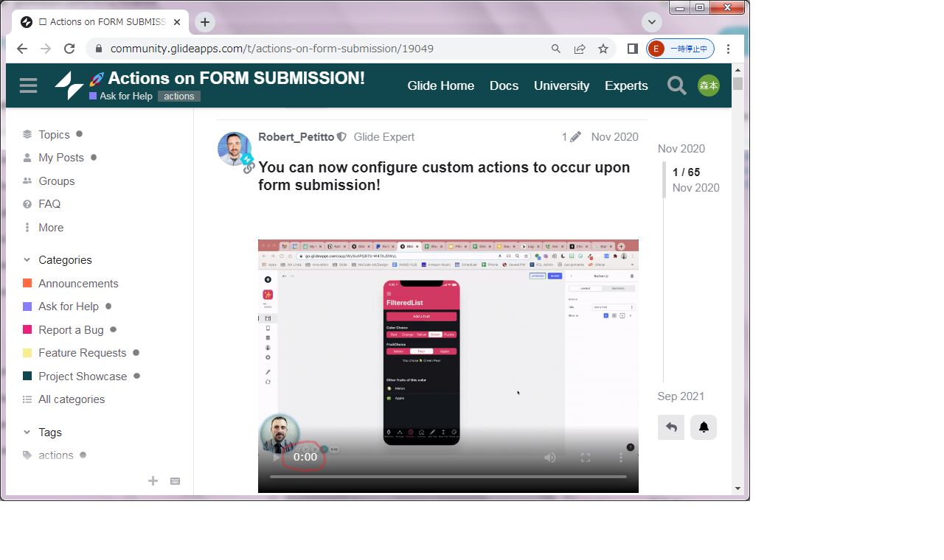Screen dimensions: 944x560
Task: Collapse the Tags section
Action: (x=43, y=433)
